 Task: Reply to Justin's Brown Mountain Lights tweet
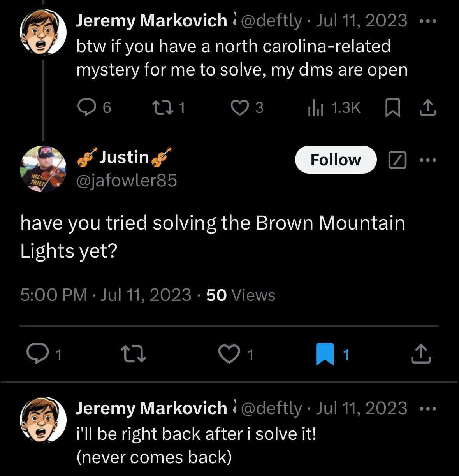[36, 354]
